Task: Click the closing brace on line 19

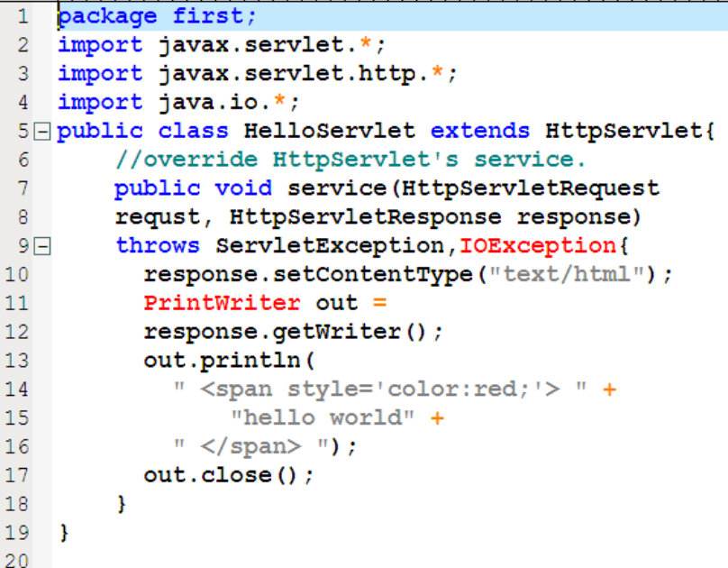Action: tap(64, 533)
